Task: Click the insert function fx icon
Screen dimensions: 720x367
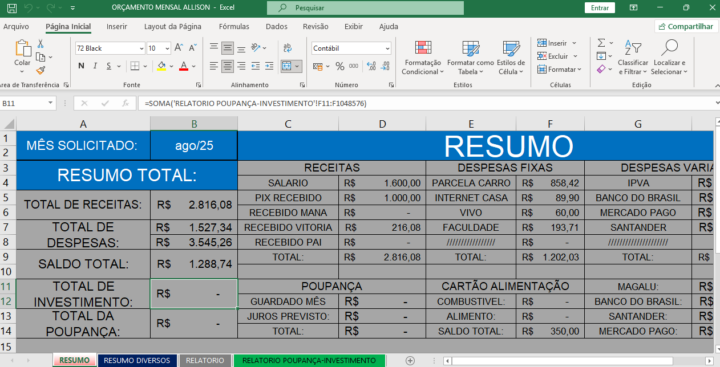Action: [x=125, y=103]
